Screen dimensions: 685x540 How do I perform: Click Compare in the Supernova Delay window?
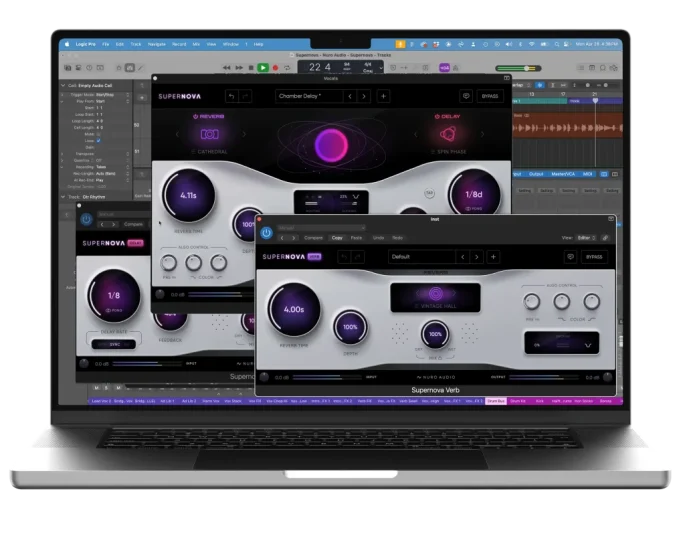133,224
